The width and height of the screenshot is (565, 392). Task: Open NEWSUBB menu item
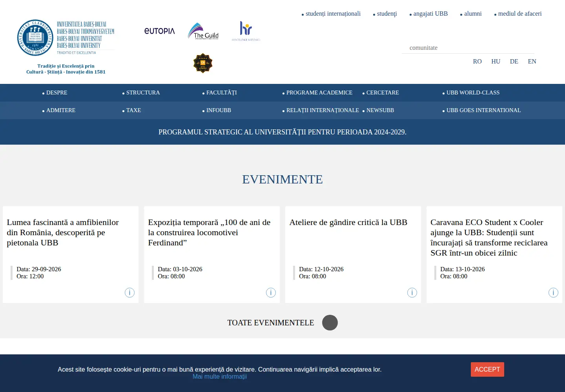click(x=380, y=110)
